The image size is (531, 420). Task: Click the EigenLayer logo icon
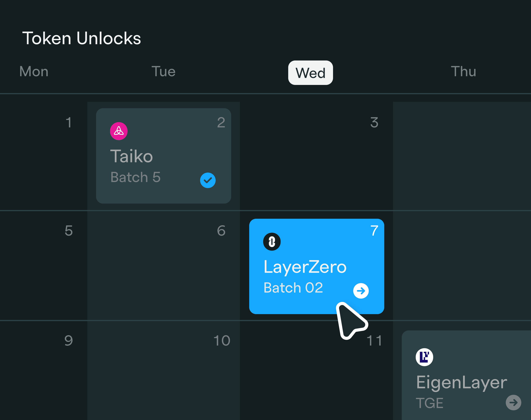(x=424, y=357)
